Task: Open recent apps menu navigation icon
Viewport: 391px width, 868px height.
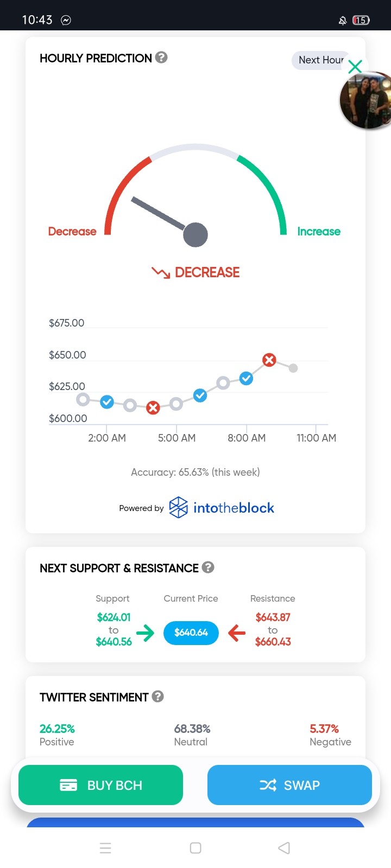Action: [106, 848]
